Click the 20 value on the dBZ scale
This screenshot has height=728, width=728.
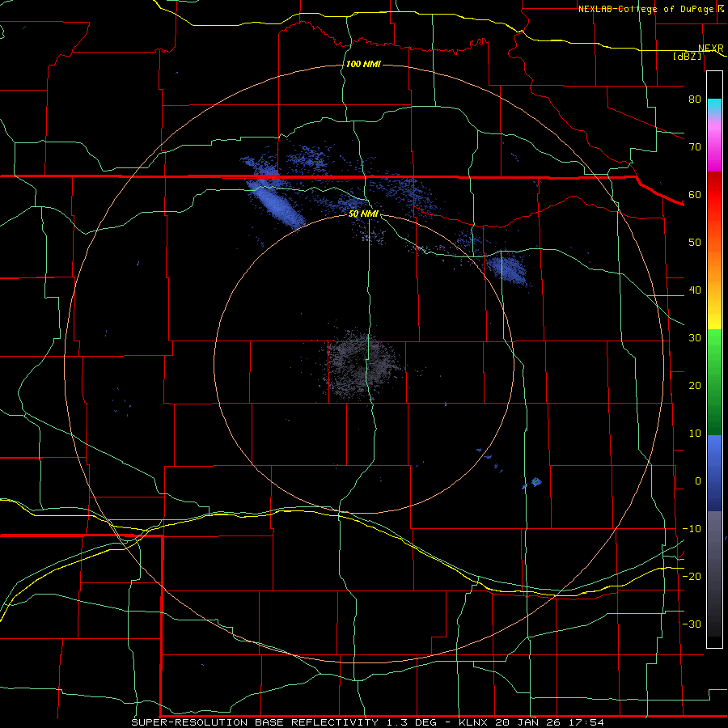click(695, 386)
